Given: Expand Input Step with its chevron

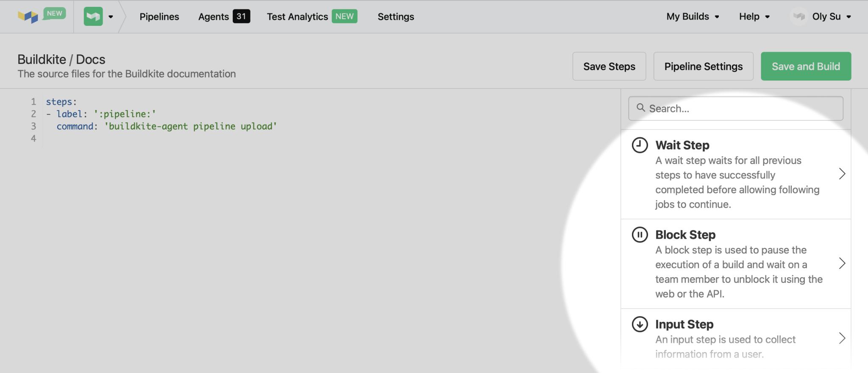Looking at the screenshot, I should 842,338.
